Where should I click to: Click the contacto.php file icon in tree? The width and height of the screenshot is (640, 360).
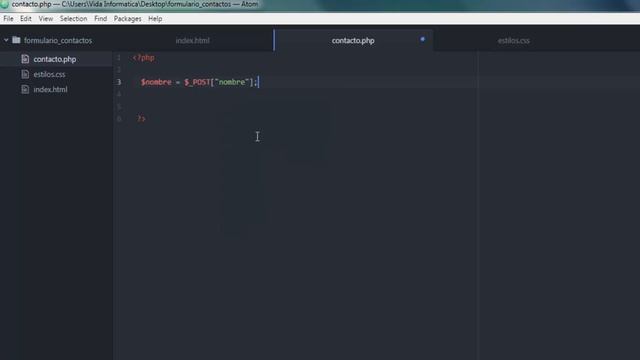[x=25, y=59]
